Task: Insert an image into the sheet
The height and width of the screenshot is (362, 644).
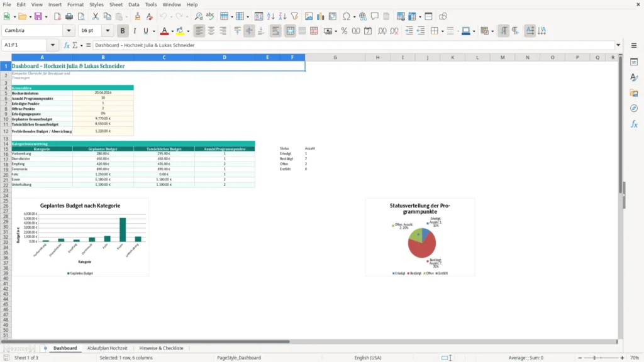Action: (x=309, y=16)
